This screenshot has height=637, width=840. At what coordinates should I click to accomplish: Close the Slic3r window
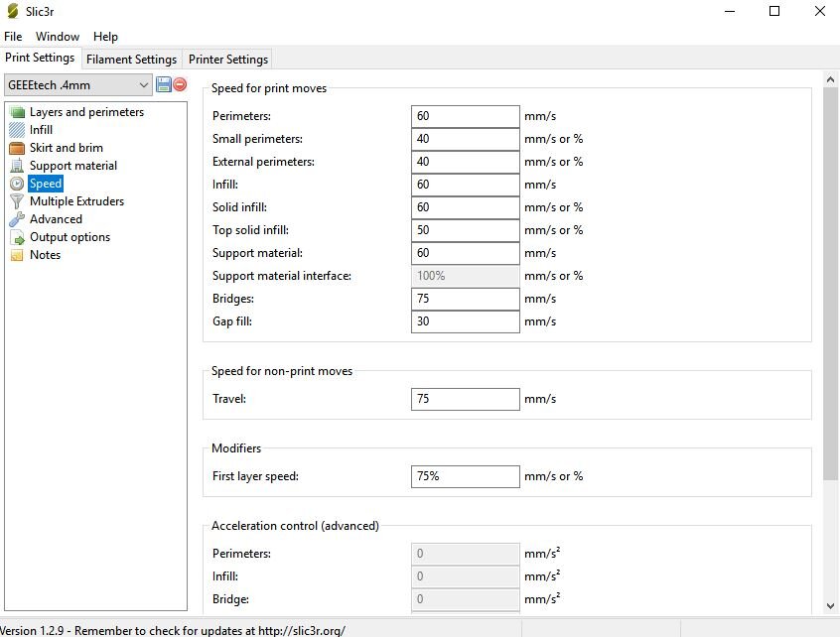click(819, 11)
